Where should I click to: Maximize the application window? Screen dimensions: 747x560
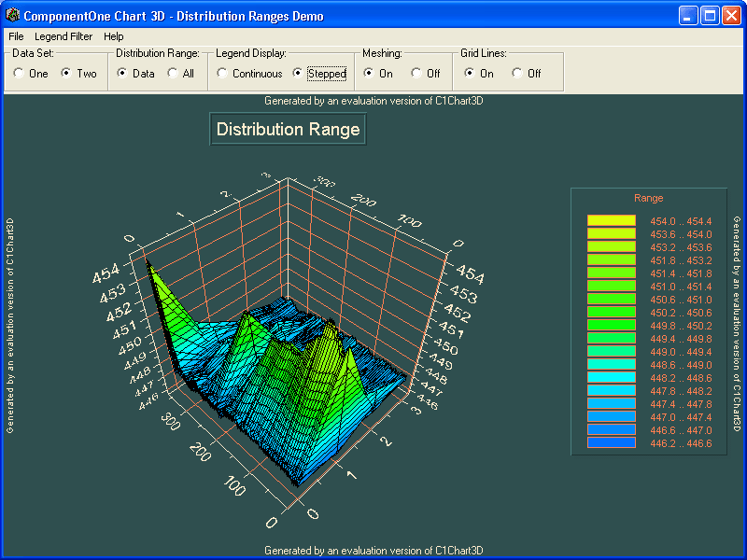pyautogui.click(x=710, y=16)
